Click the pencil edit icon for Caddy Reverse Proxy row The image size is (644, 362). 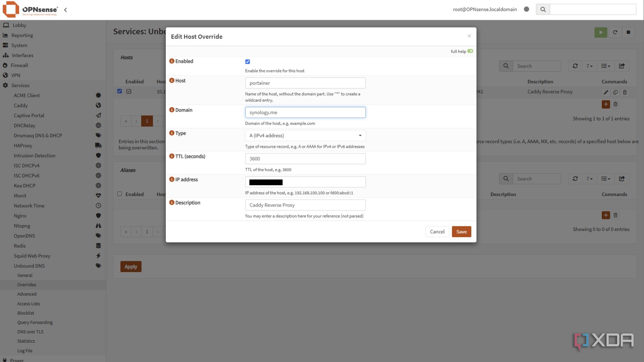tap(606, 92)
